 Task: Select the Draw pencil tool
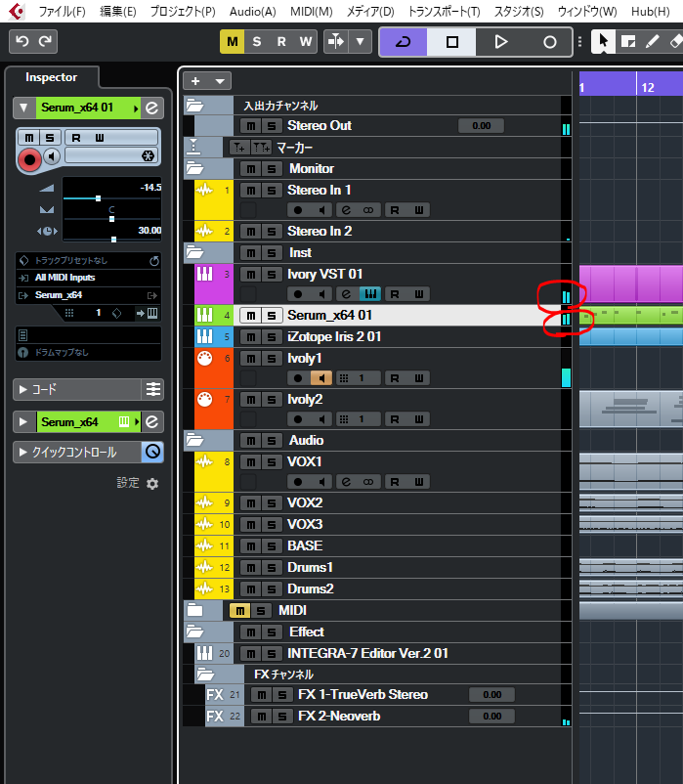coord(653,41)
